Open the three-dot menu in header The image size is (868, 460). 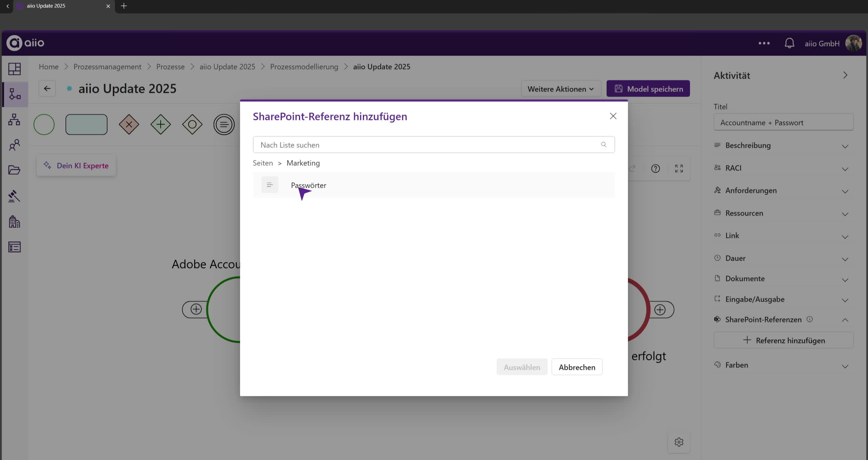764,43
